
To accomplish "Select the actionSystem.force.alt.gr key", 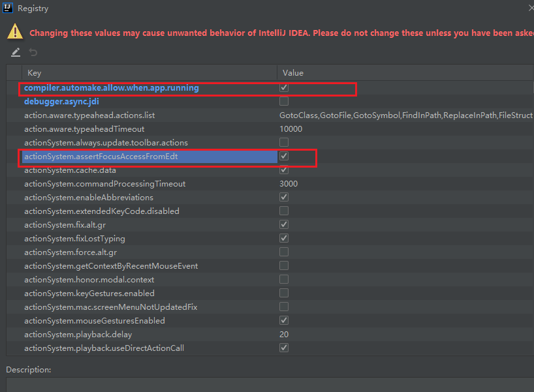I will point(71,252).
